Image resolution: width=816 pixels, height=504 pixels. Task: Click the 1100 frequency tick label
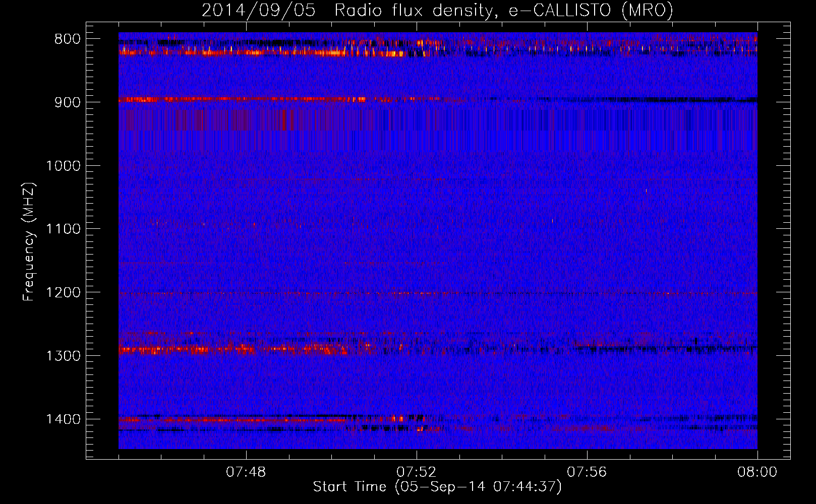63,229
